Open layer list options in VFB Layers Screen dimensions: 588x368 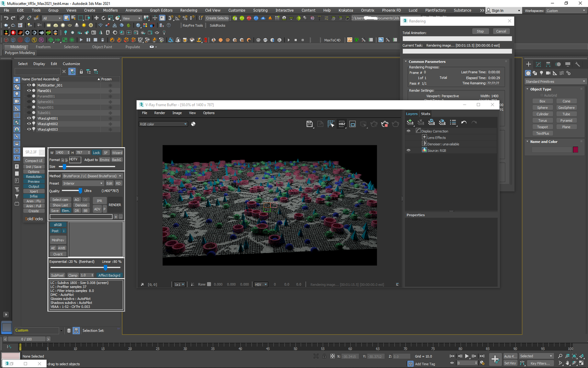click(453, 122)
